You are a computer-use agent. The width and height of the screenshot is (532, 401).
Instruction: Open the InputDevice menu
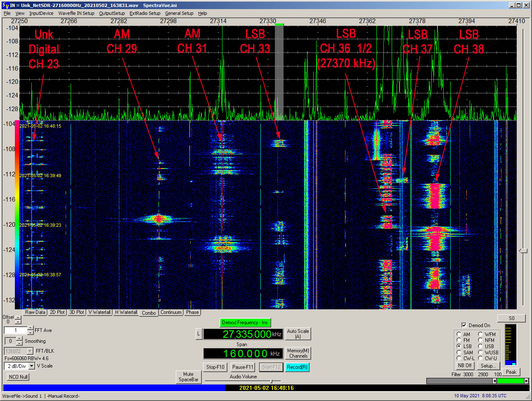pos(41,13)
